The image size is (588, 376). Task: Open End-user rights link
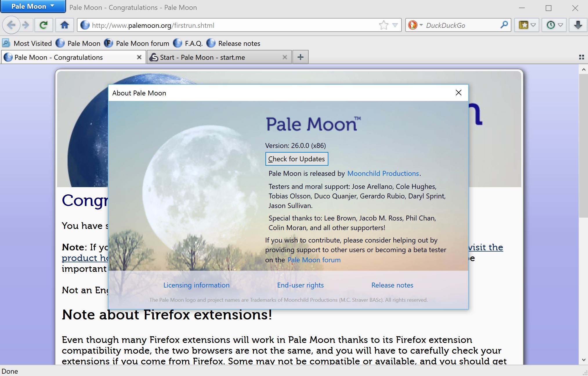click(x=301, y=285)
